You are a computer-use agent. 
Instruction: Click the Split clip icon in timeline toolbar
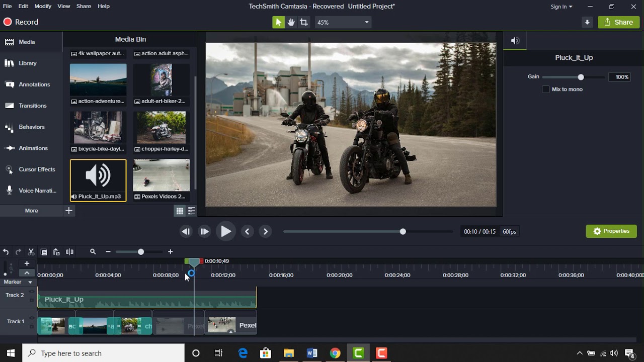70,252
